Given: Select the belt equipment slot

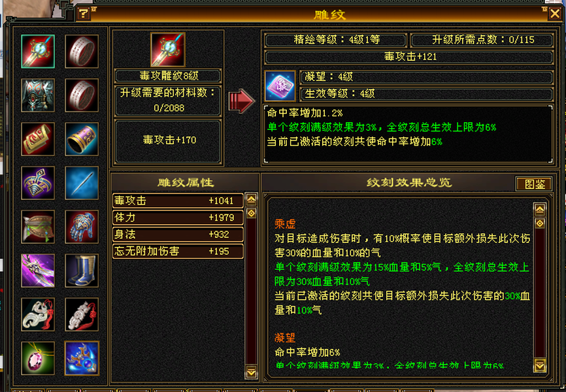Looking at the screenshot, I should (x=38, y=227).
